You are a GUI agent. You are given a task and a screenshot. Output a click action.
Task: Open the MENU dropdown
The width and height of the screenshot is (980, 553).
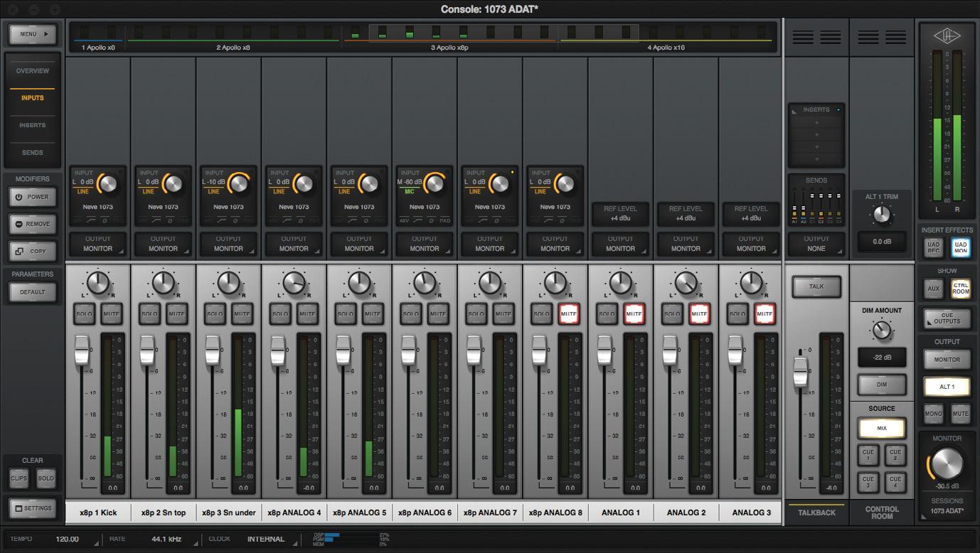[x=33, y=34]
